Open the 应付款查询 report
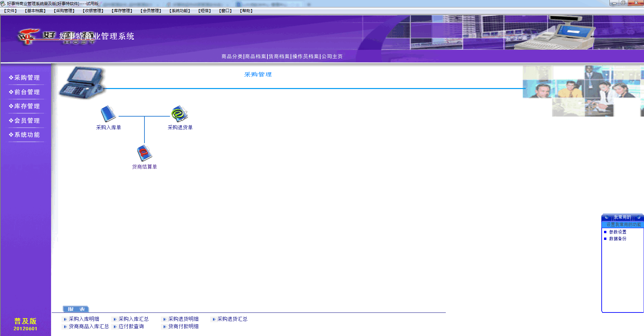The height and width of the screenshot is (336, 644). tap(131, 326)
